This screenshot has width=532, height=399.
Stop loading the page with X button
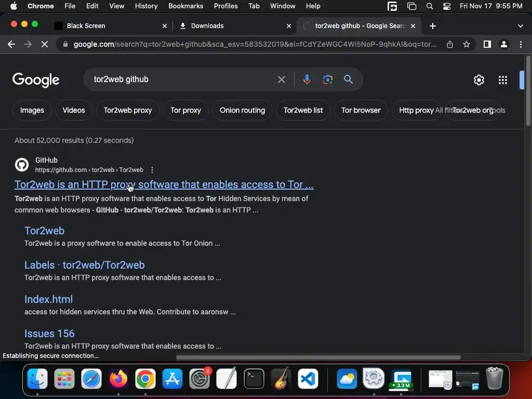click(45, 44)
